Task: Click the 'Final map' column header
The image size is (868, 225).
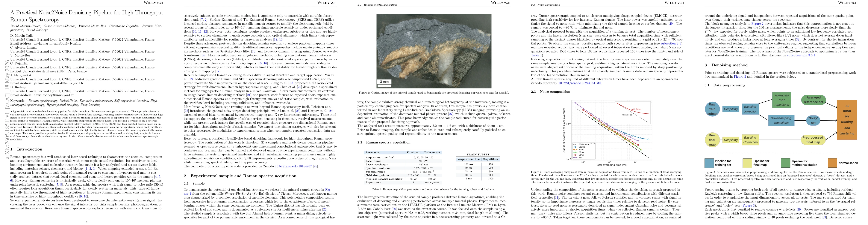Action: point(413,152)
